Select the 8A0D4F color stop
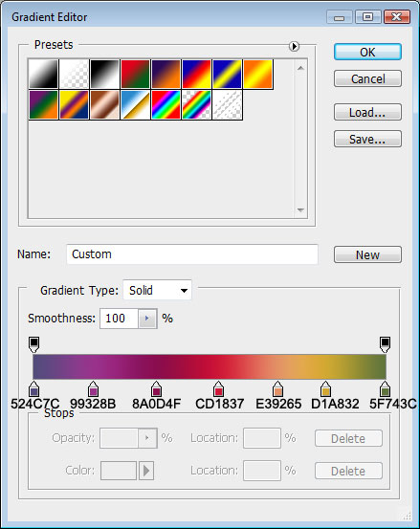This screenshot has width=420, height=529. 156,389
